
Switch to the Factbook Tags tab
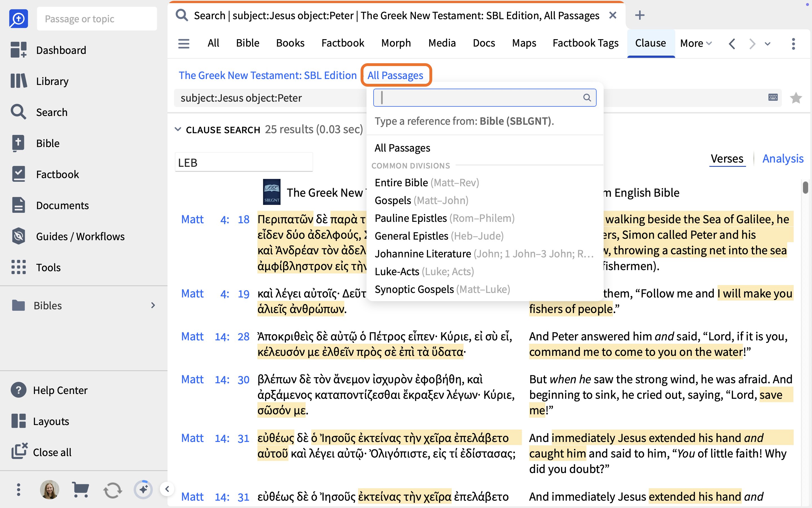pyautogui.click(x=586, y=43)
